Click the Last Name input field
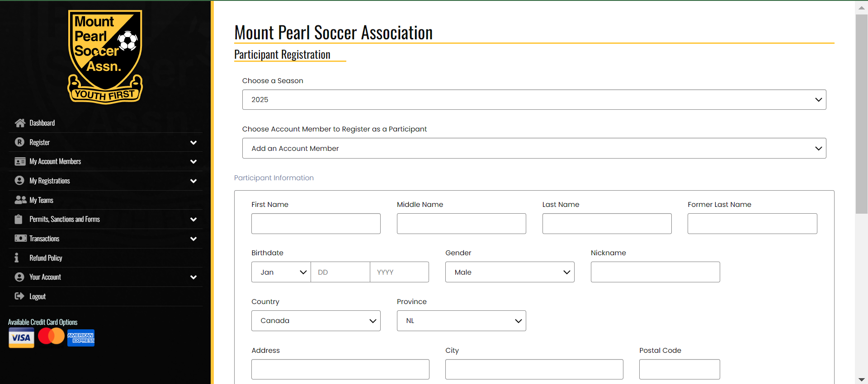 (607, 224)
